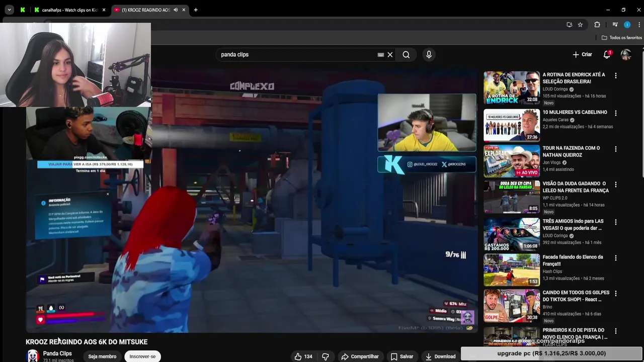Open the Panda Clips channel name link

[x=57, y=353]
